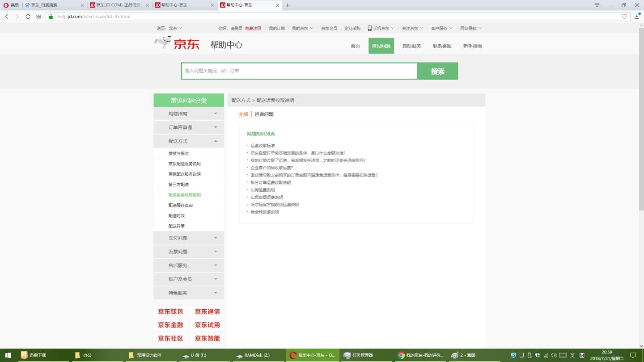The height and width of the screenshot is (362, 644).
Task: Open the Opera menu button
Action: [11, 5]
